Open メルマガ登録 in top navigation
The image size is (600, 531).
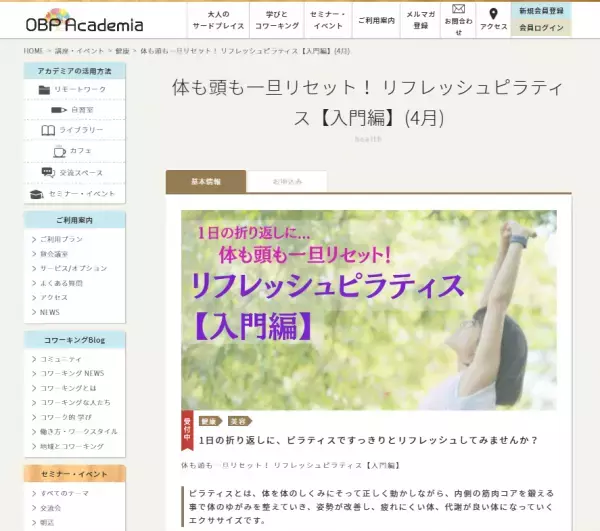tap(420, 20)
